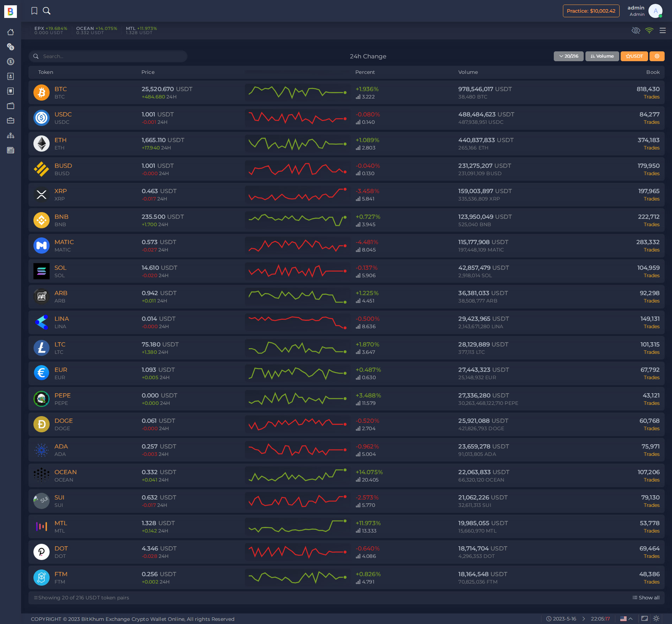
Task: Click the Bitcoin token icon
Action: click(x=42, y=93)
